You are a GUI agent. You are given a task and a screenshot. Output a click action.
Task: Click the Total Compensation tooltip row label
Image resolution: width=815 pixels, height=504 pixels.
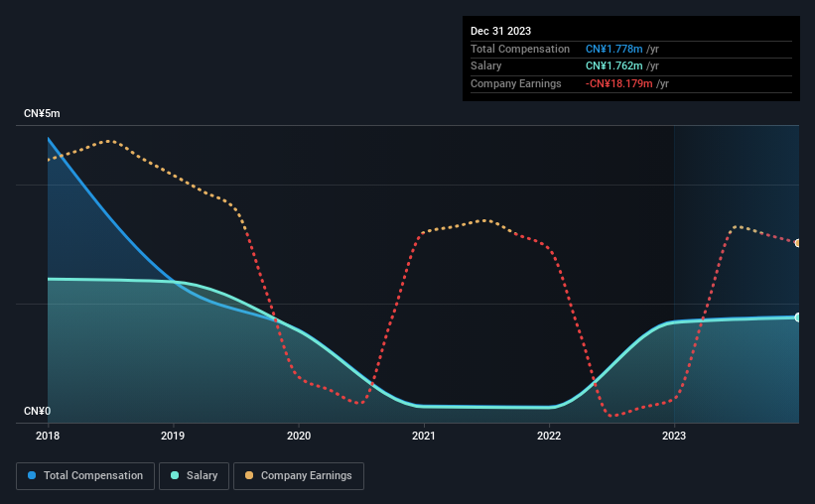(520, 49)
